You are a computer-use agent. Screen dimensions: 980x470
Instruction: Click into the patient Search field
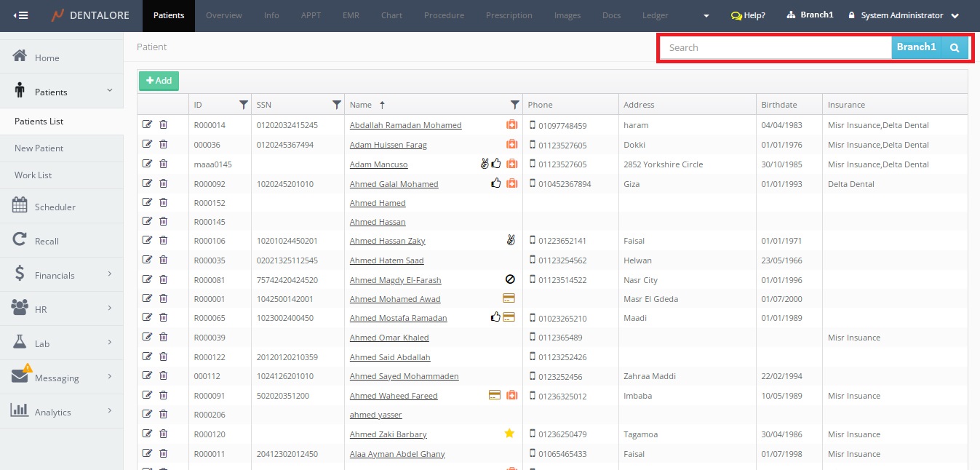pyautogui.click(x=776, y=47)
